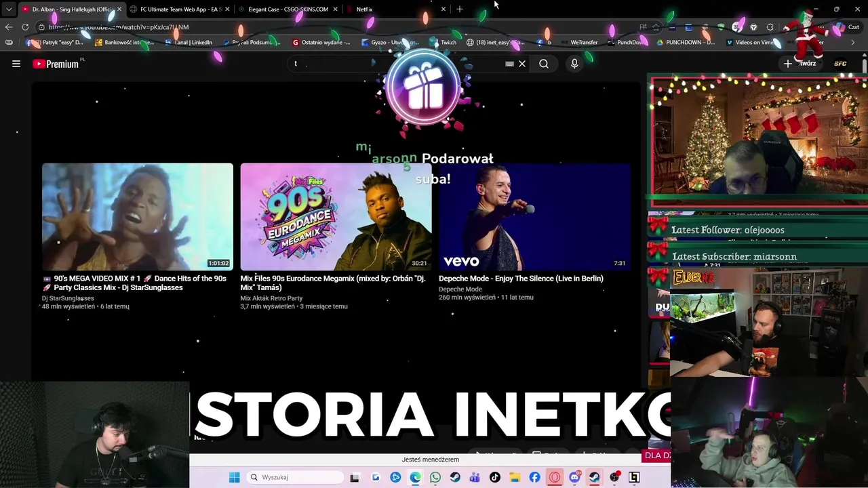Open the YouTube guide hamburger menu
The height and width of the screenshot is (488, 868).
click(16, 64)
